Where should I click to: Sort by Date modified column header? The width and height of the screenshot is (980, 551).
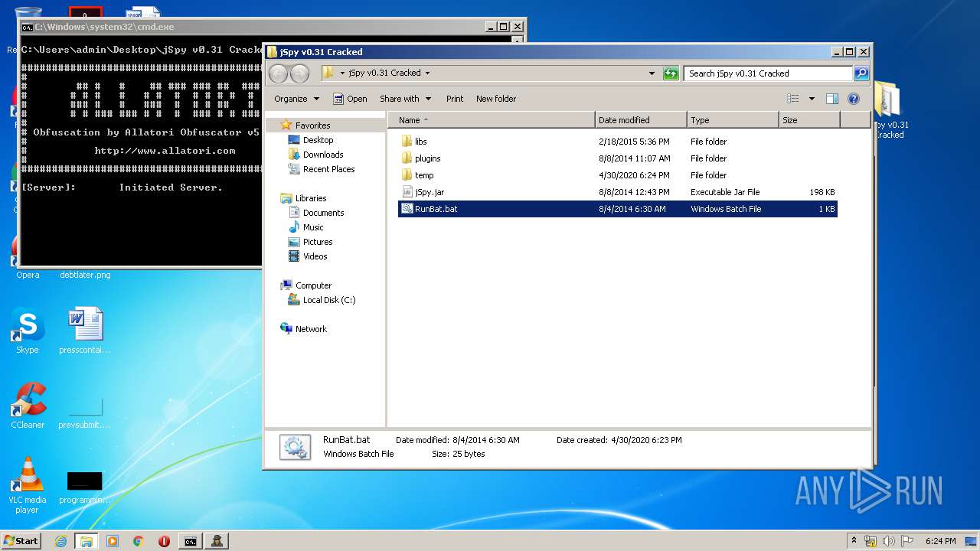click(x=641, y=120)
